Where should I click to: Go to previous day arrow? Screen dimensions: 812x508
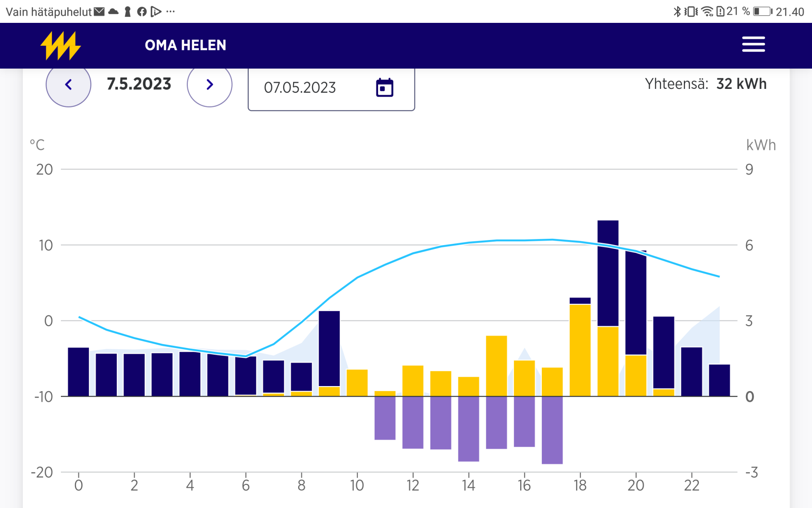[69, 85]
